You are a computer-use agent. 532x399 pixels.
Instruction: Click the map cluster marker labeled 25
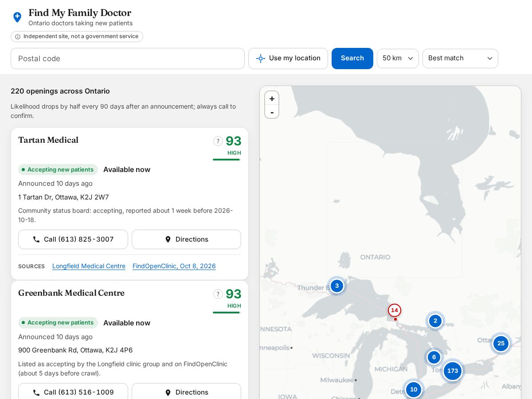[x=501, y=343]
